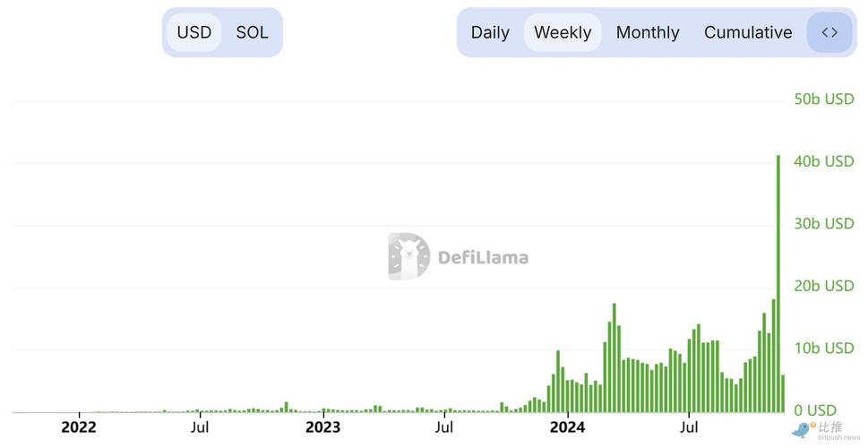868x448 pixels.
Task: Click the tallest bar near 40b USD
Action: coord(778,283)
